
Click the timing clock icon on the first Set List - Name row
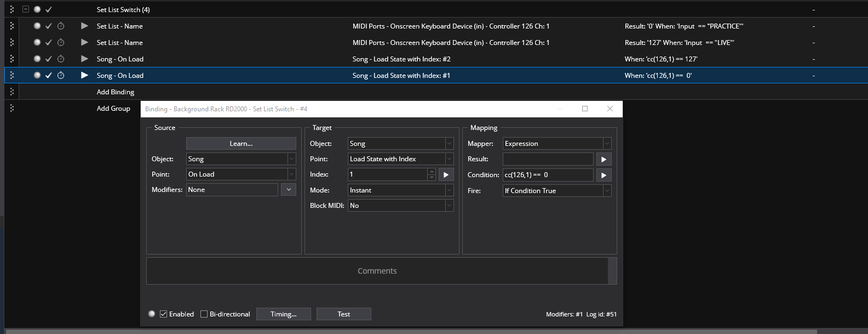(x=61, y=26)
